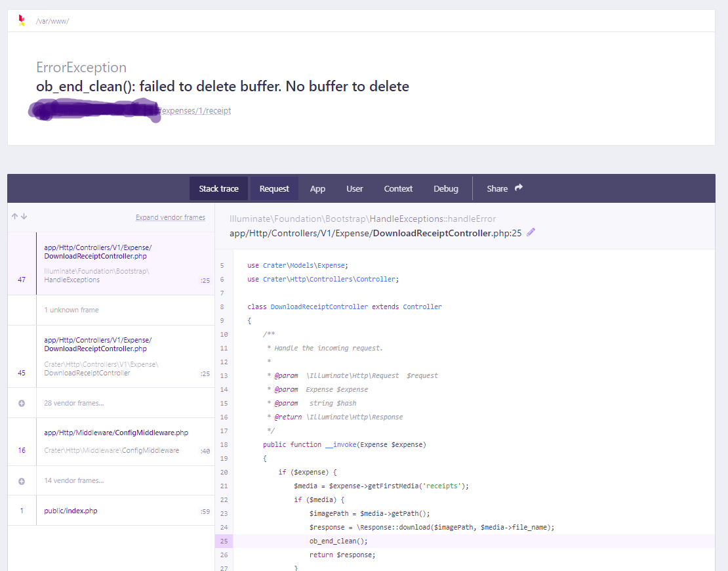Open the /expenses/1/receipt URL link
728x571 pixels.
click(x=195, y=110)
